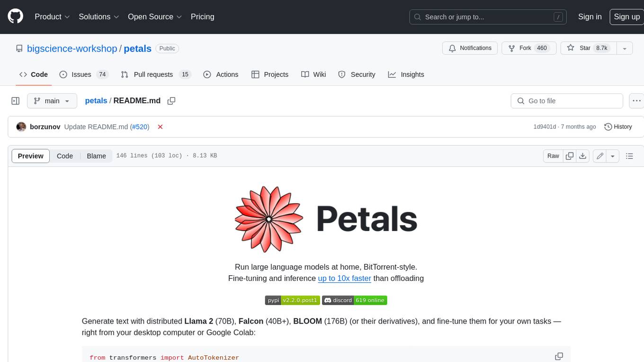
Task: Edit file with pencil icon
Action: tap(600, 156)
